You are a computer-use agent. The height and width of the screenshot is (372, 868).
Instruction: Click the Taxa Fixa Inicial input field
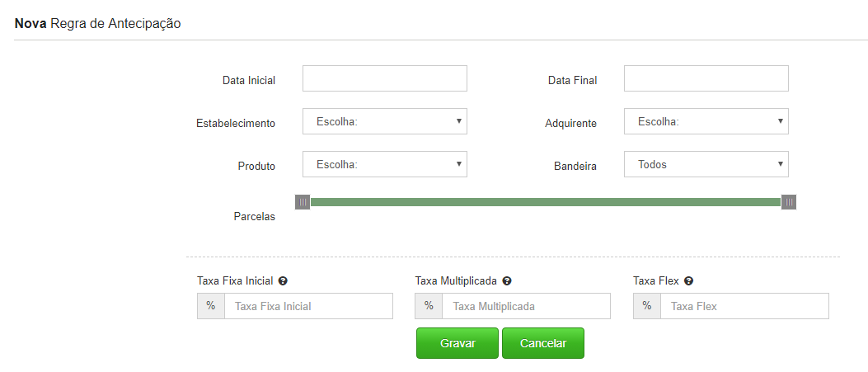pos(309,306)
